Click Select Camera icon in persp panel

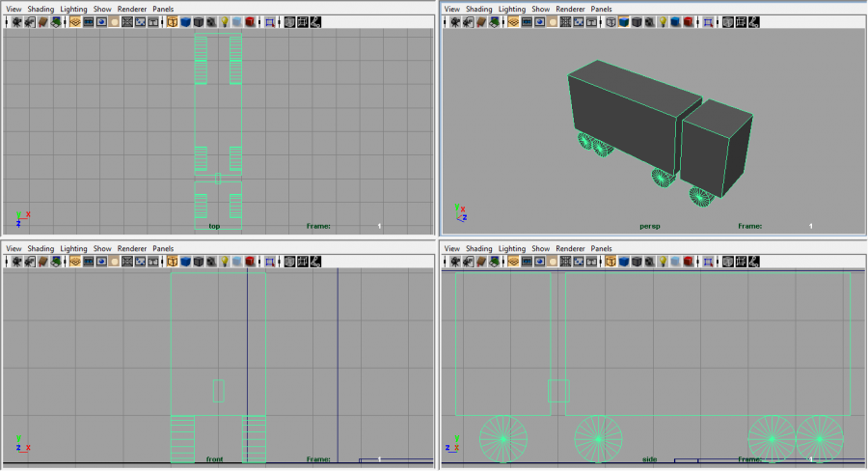click(x=455, y=22)
